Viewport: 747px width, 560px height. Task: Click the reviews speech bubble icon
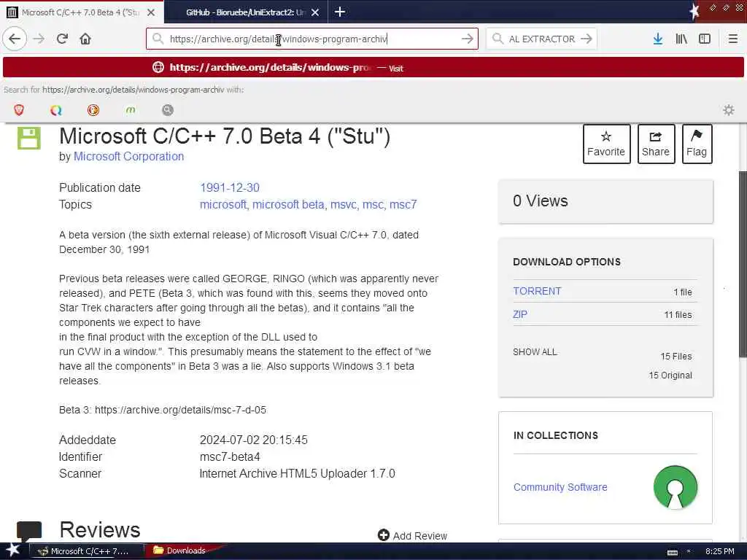[x=29, y=531]
